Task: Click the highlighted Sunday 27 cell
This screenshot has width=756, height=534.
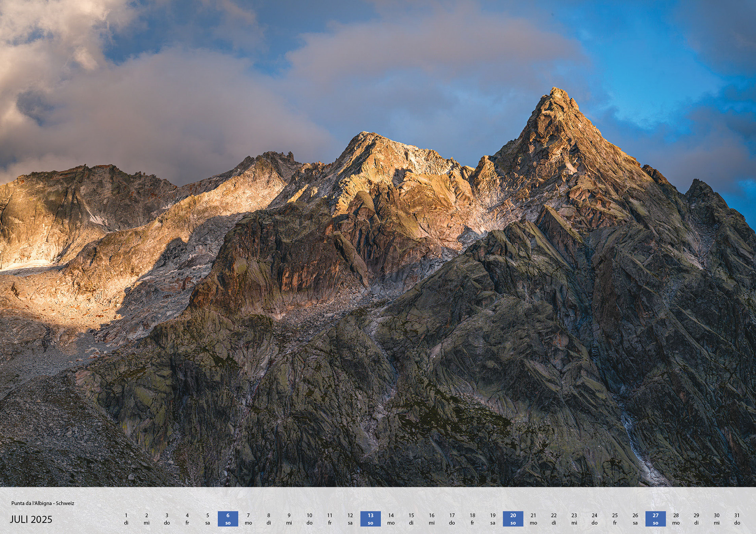Action: 656,519
